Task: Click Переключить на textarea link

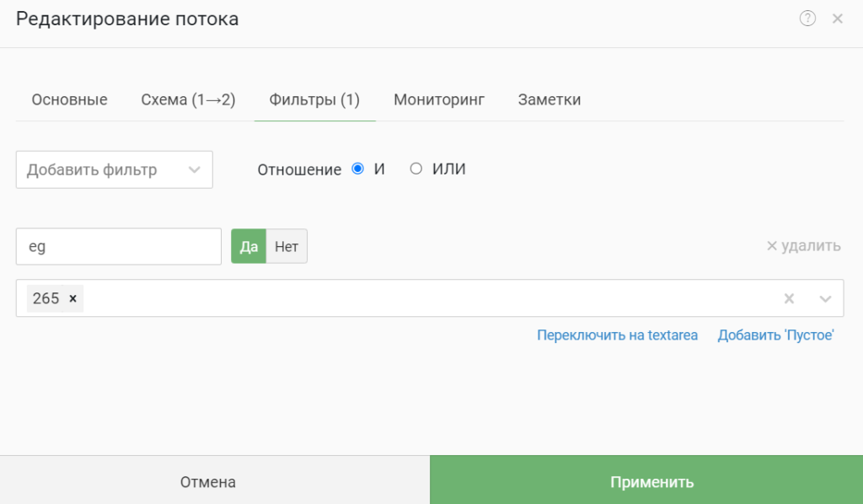Action: 618,335
